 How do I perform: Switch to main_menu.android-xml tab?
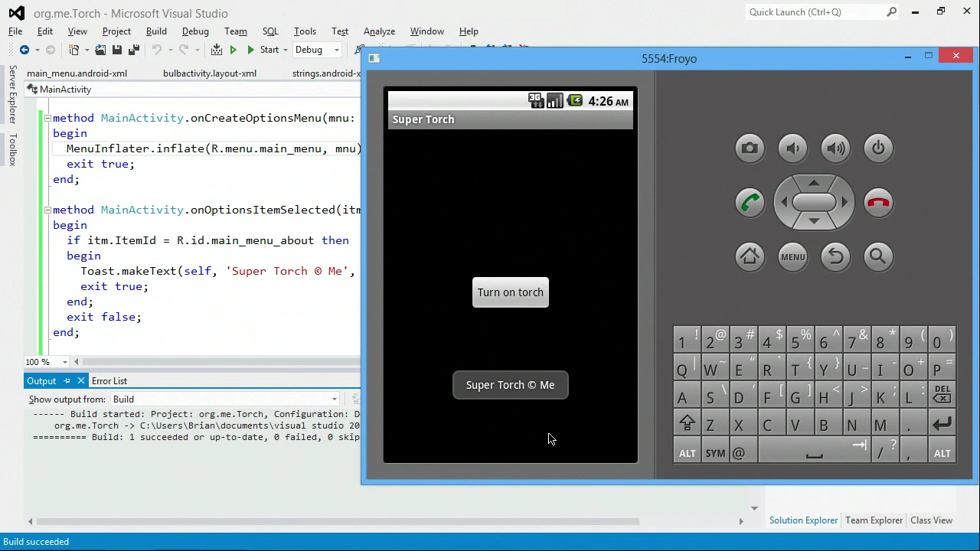pyautogui.click(x=77, y=73)
